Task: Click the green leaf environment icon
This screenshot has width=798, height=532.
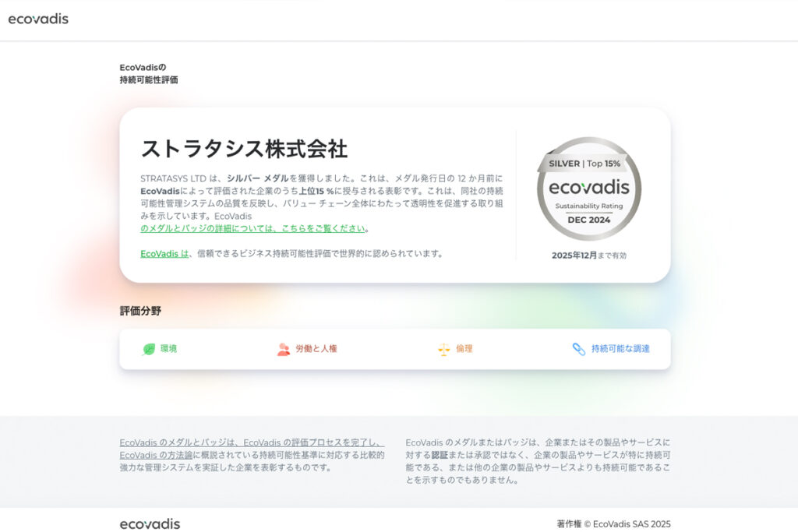Action: click(149, 349)
